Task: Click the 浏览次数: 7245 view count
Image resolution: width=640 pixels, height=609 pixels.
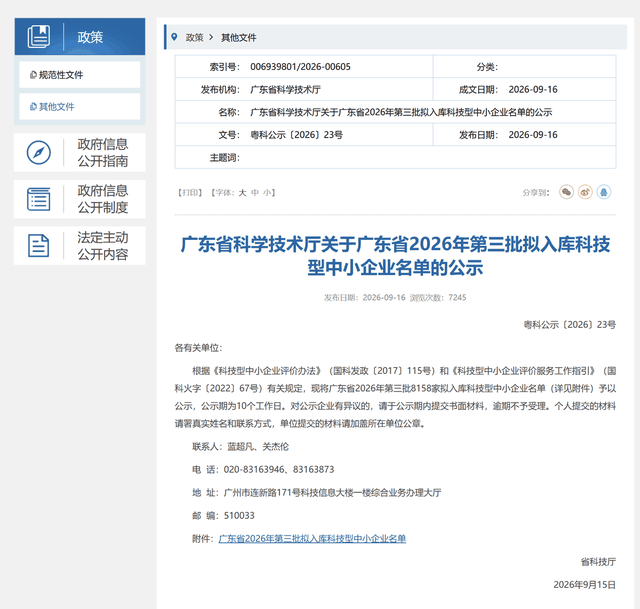Action: point(438,298)
